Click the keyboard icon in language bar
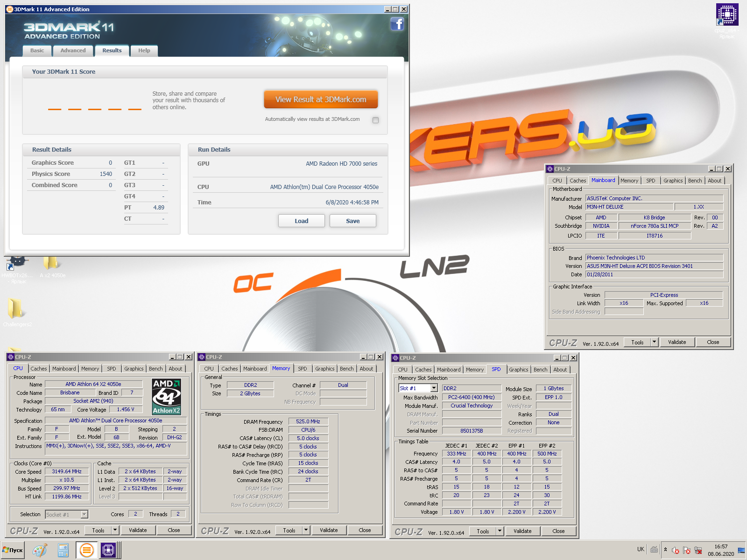 [654, 550]
